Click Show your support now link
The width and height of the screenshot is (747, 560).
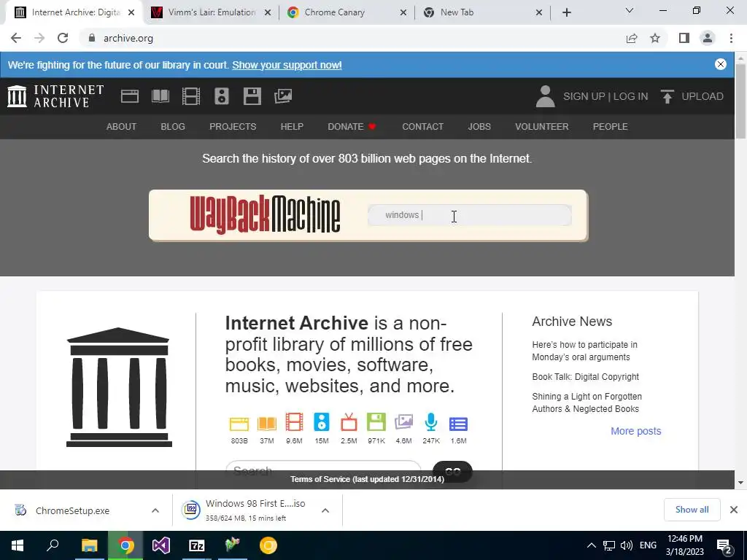pos(287,65)
